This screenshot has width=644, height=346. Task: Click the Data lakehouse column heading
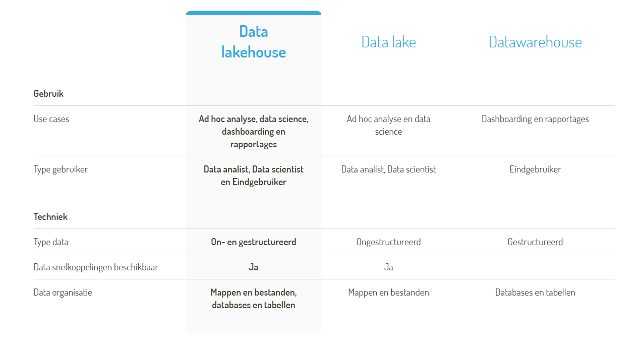pos(254,42)
